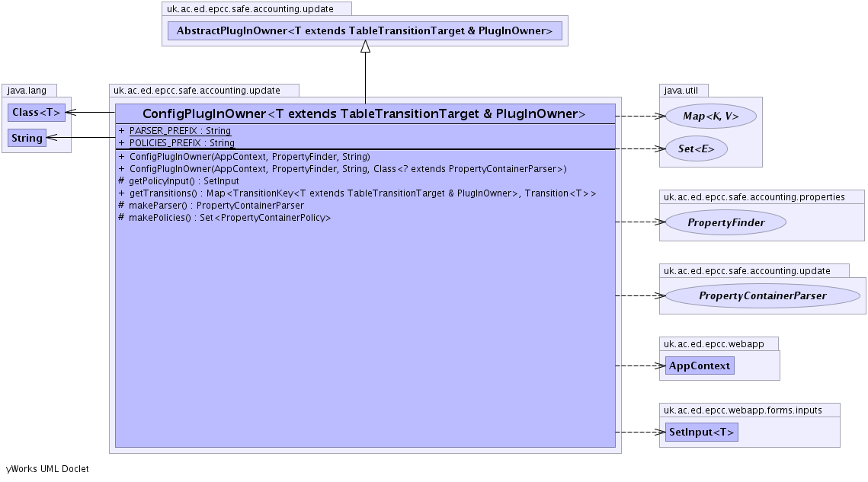Click the AppContext class box

(x=699, y=365)
